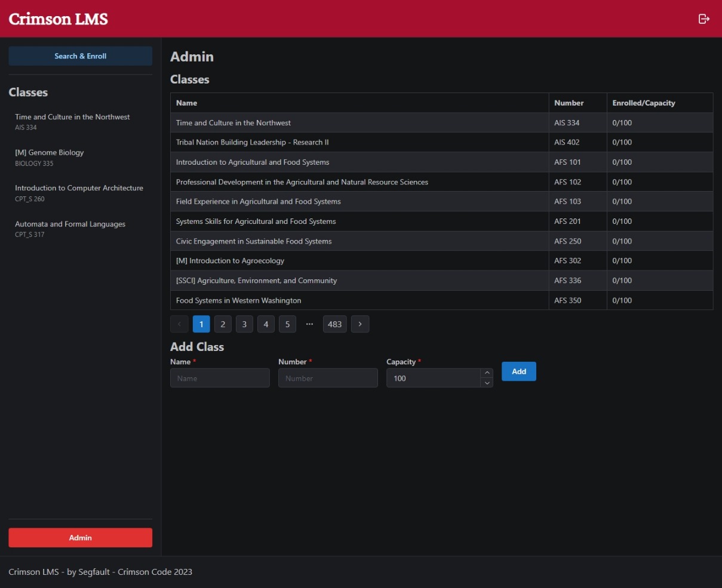Select row Introduction to Agricultural and Food Systems
The width and height of the screenshot is (722, 588).
(442, 162)
